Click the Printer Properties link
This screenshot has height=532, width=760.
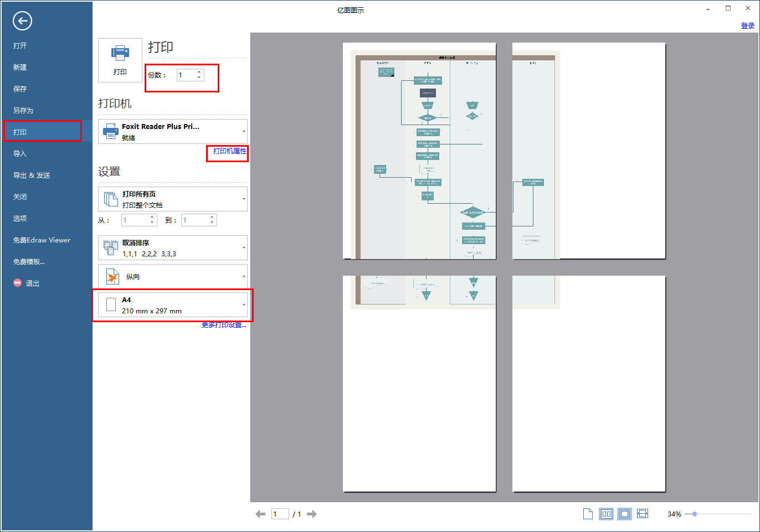click(x=229, y=151)
